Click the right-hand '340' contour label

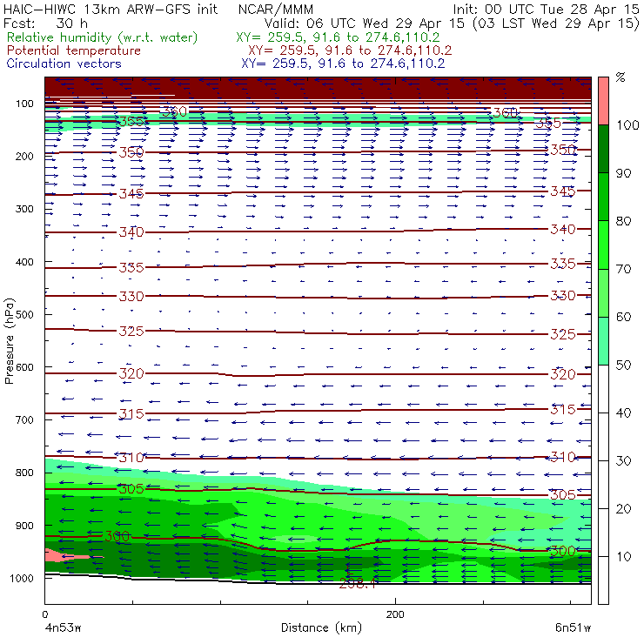point(563,229)
